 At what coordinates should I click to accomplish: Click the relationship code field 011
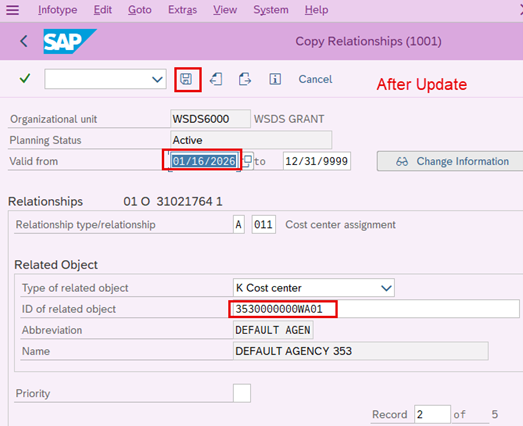(264, 225)
